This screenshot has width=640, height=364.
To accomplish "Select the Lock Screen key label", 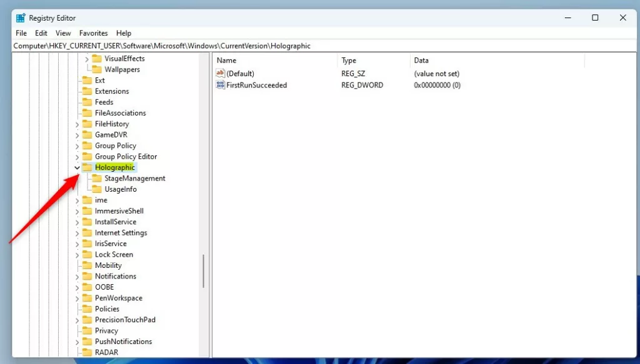I will [x=114, y=254].
